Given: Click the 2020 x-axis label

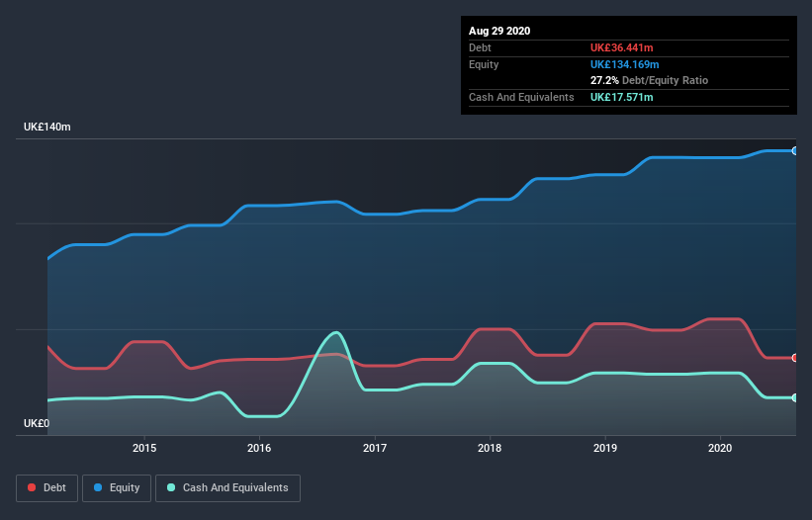Looking at the screenshot, I should coord(720,448).
